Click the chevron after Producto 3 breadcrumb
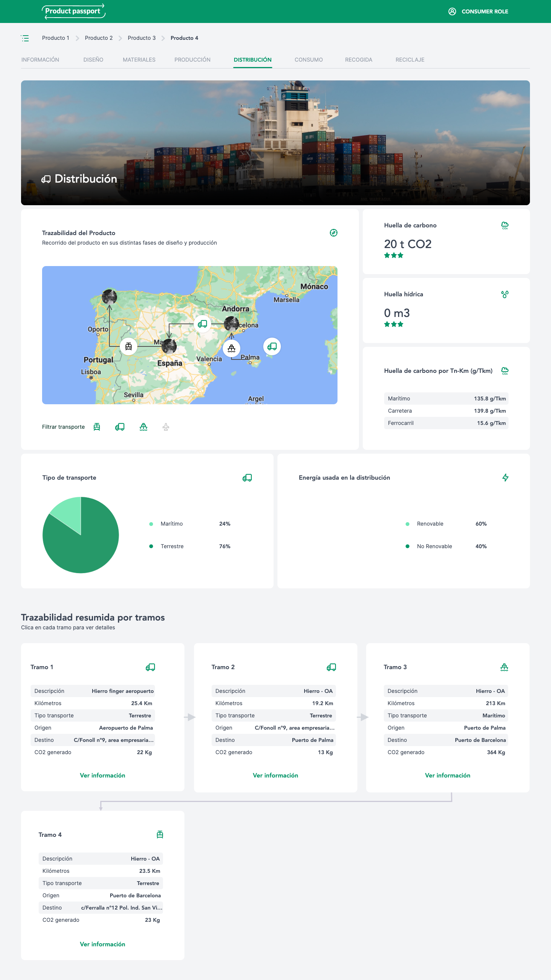 [x=163, y=38]
